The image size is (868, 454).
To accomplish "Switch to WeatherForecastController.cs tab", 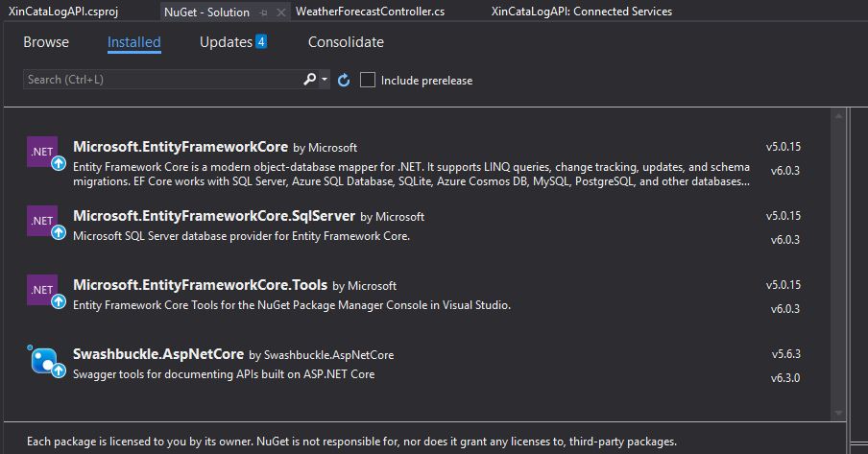I will coord(370,12).
